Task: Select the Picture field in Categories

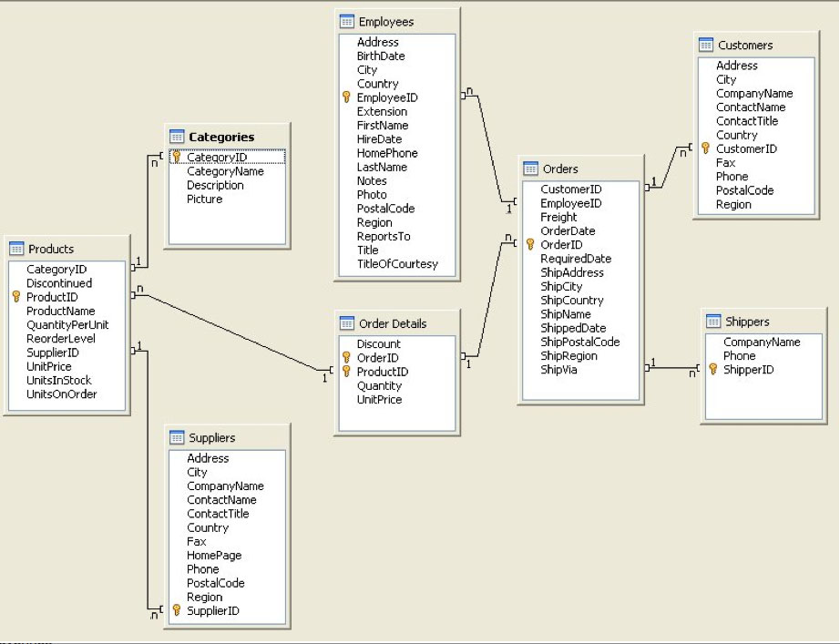Action: [204, 199]
